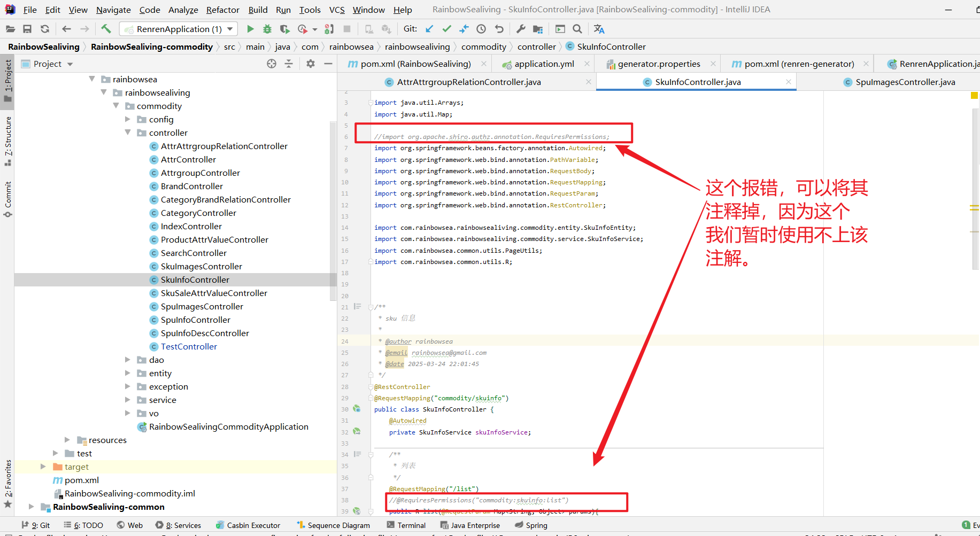This screenshot has width=980, height=536.
Task: Close the SkuInfoController.java tab
Action: tap(789, 82)
